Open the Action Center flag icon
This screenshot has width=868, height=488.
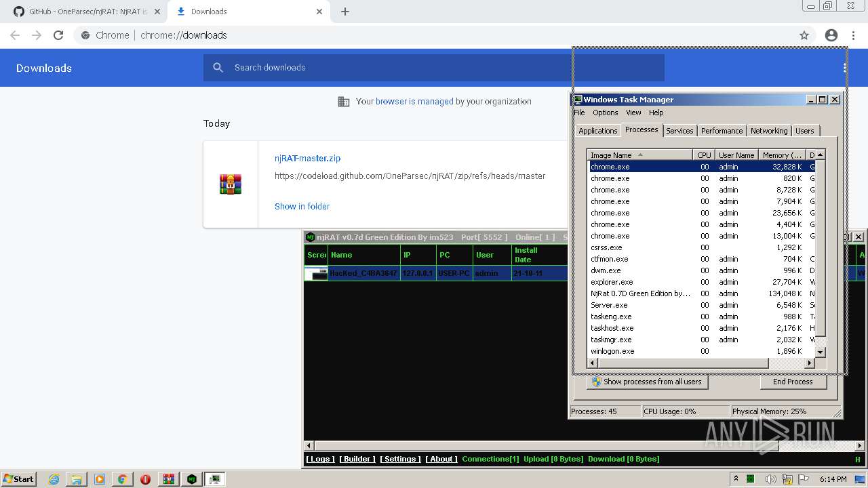point(802,479)
